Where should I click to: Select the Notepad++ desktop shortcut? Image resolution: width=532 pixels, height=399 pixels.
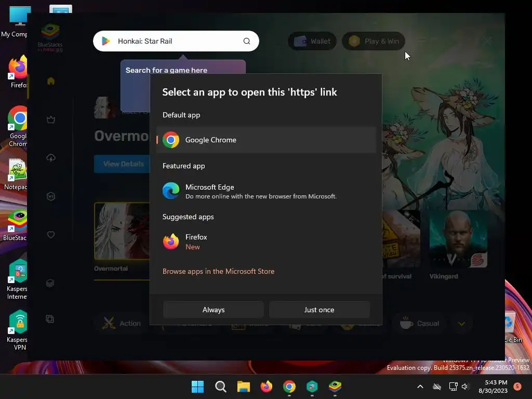16,175
